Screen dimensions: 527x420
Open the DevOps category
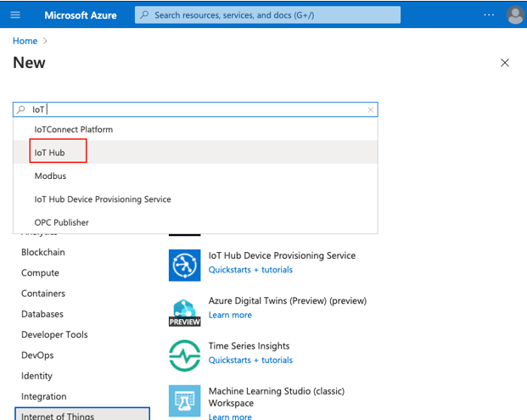coord(37,356)
